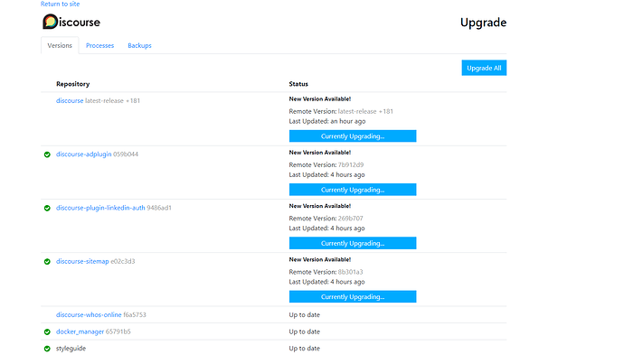
Task: Click the Discourse logo
Action: click(71, 22)
